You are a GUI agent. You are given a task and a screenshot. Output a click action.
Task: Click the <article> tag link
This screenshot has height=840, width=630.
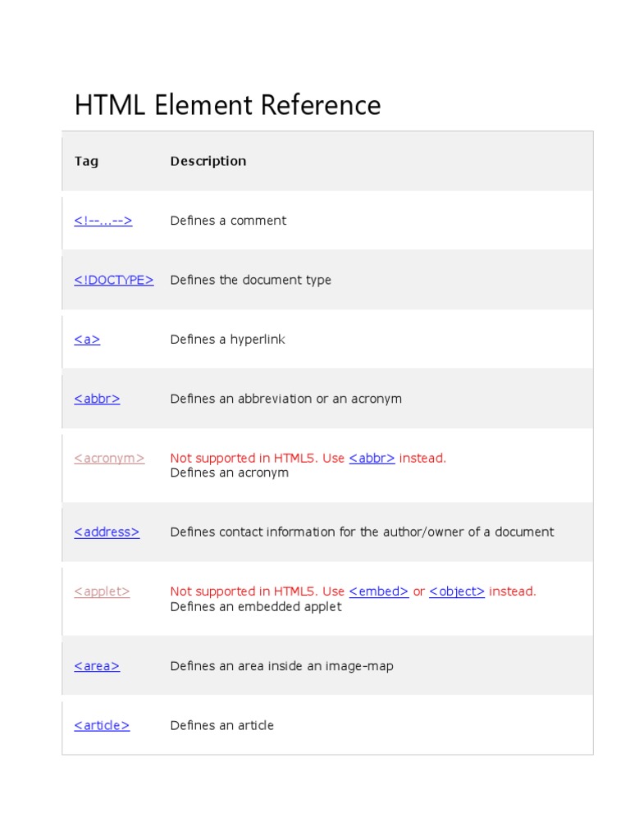coord(102,725)
